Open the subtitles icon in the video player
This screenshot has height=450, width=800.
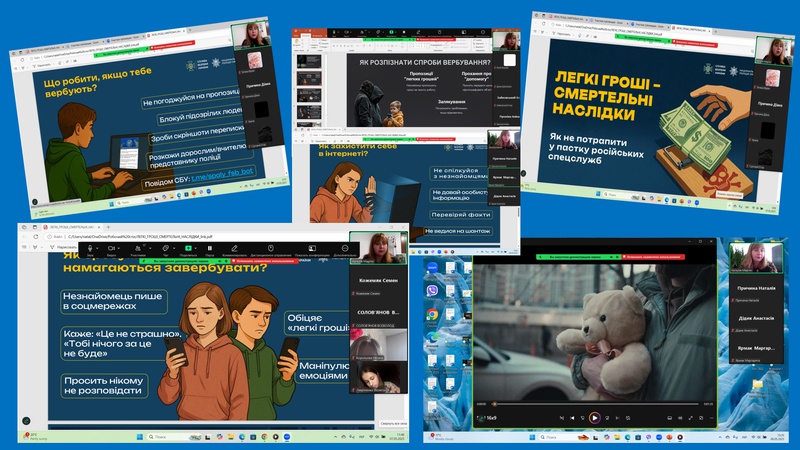point(669,418)
